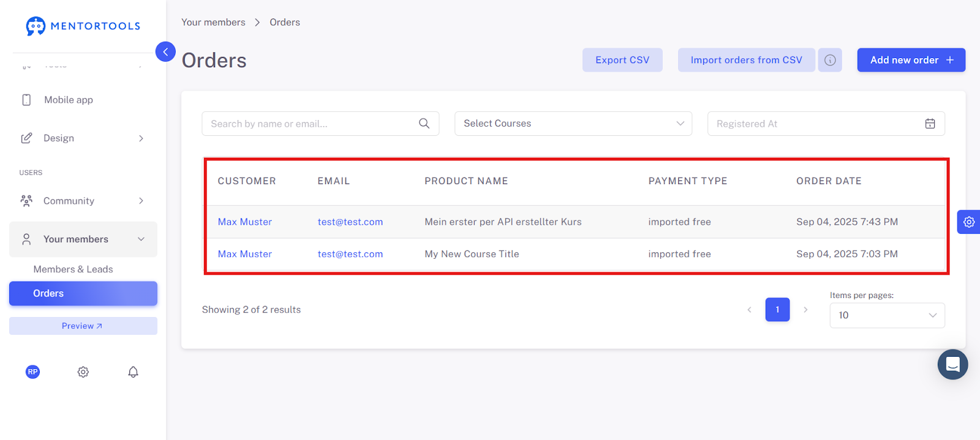Click imported free in the 7:03 PM row
The height and width of the screenshot is (440, 980).
click(x=680, y=254)
